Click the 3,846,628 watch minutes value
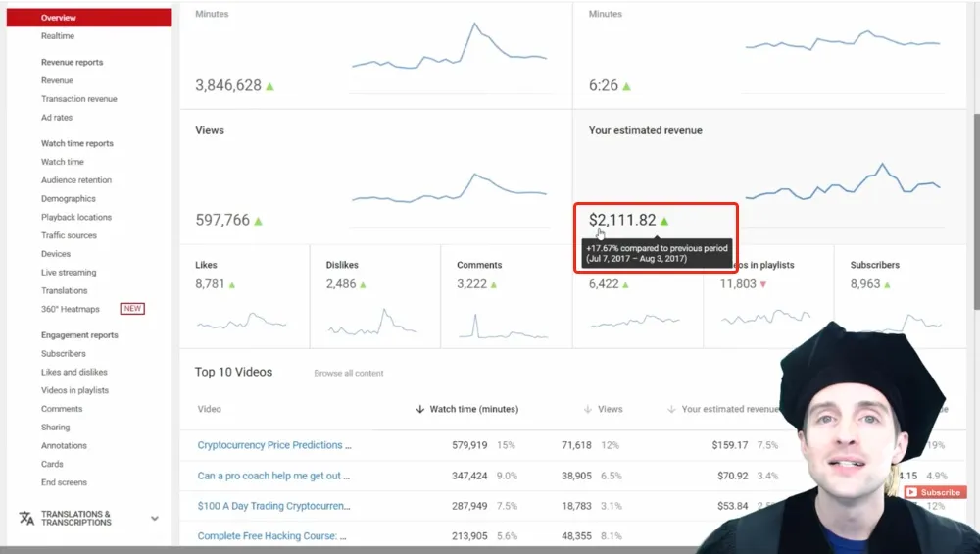 (x=228, y=85)
